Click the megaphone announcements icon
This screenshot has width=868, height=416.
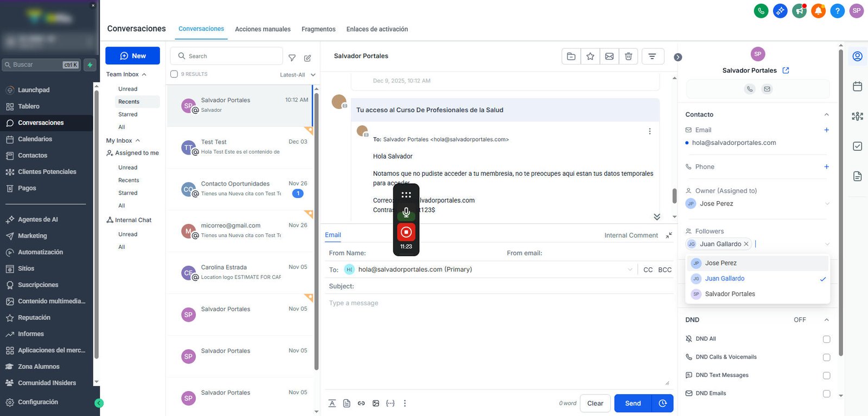click(x=799, y=10)
